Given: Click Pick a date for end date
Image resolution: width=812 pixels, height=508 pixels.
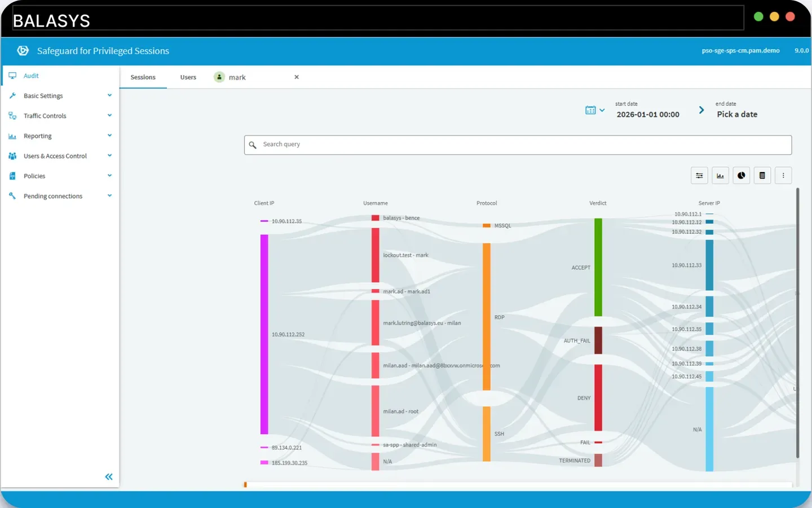Looking at the screenshot, I should click(x=737, y=115).
